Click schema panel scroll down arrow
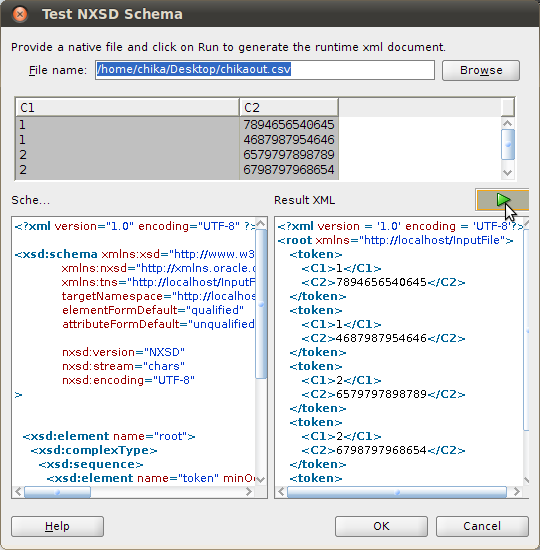 [x=261, y=479]
